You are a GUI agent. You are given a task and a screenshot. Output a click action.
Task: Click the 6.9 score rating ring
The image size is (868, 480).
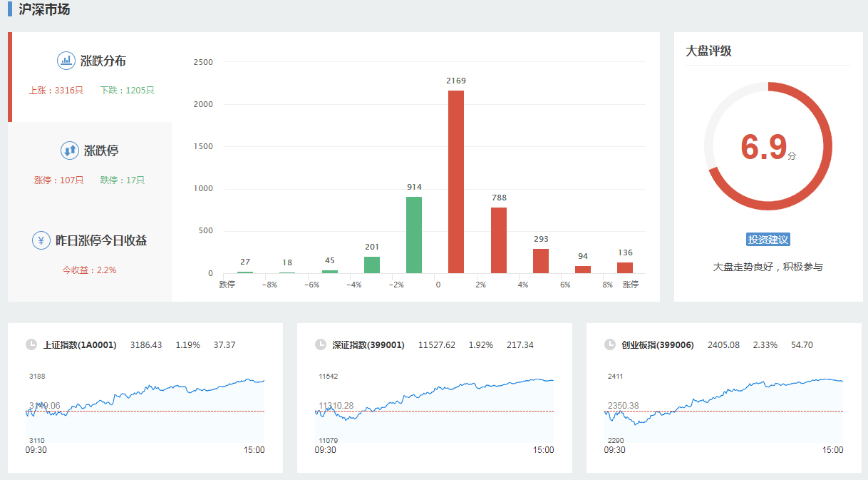(768, 147)
